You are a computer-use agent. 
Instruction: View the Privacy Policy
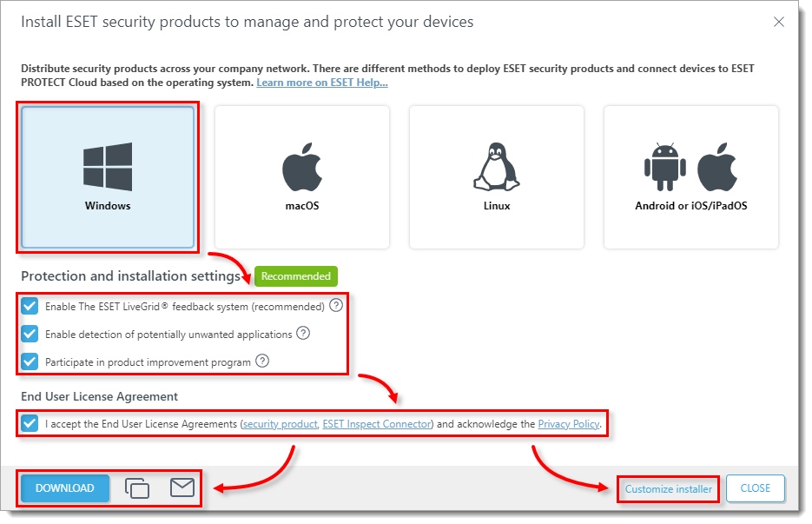coord(569,424)
